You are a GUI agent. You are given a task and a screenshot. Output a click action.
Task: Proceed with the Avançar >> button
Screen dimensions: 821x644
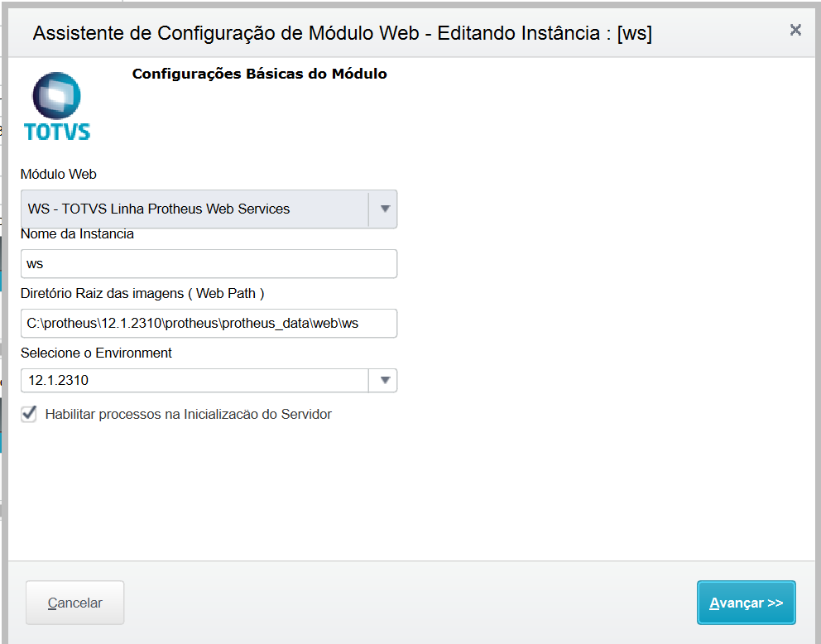click(746, 603)
